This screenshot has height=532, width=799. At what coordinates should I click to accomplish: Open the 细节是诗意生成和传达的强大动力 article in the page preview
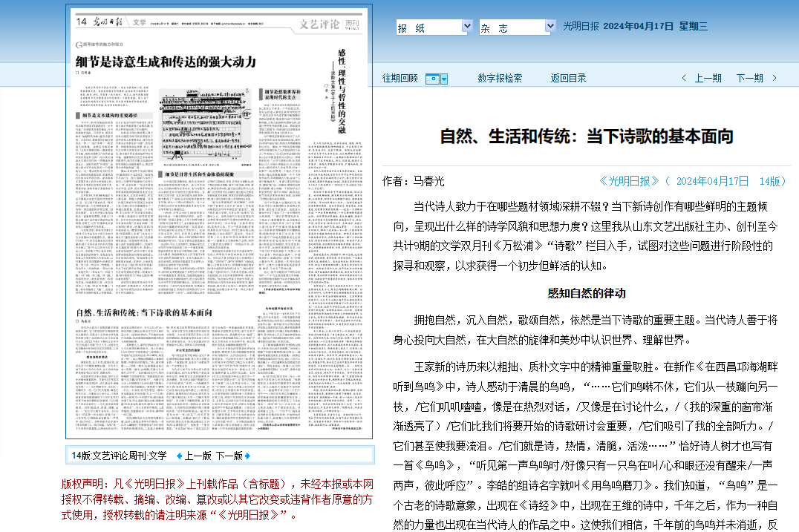(x=166, y=62)
